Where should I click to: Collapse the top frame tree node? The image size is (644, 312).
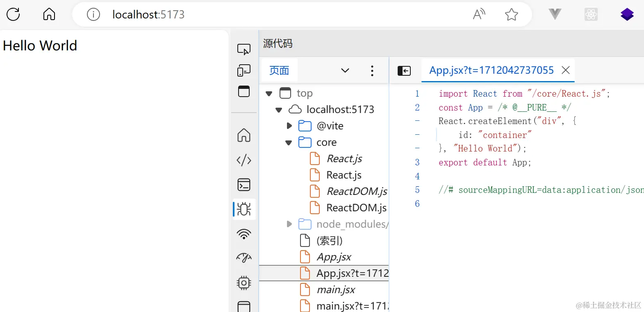coord(269,94)
